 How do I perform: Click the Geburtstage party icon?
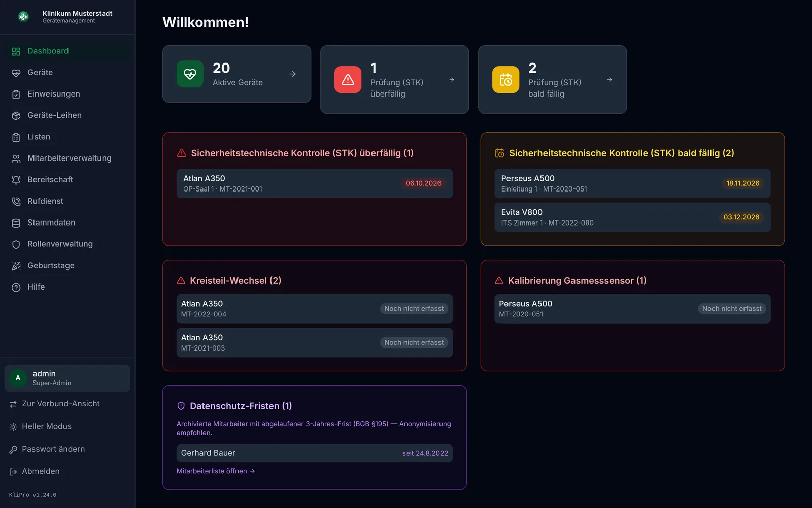pyautogui.click(x=16, y=266)
